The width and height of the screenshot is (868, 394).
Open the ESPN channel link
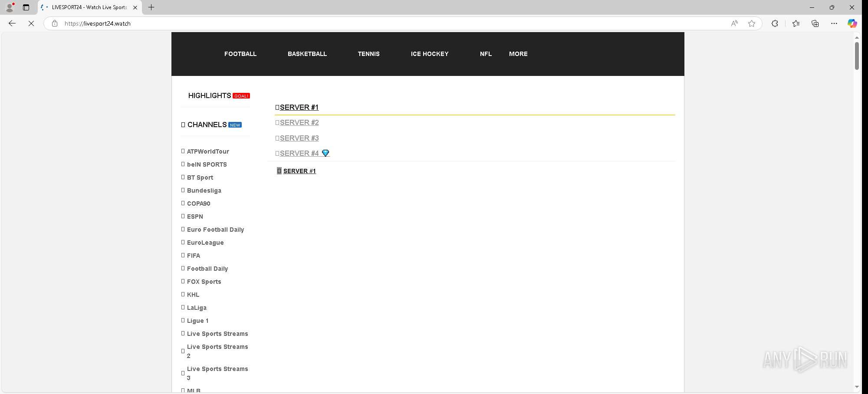click(194, 216)
